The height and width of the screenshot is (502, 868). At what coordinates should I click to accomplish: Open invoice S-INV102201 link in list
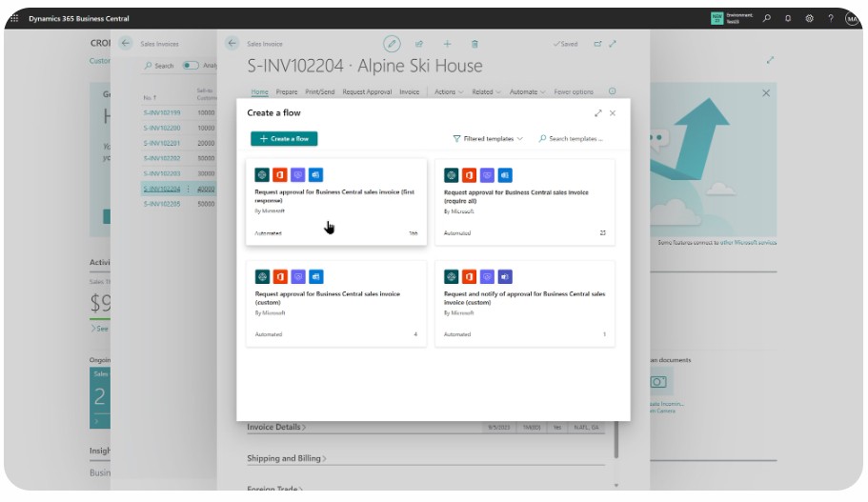(162, 143)
